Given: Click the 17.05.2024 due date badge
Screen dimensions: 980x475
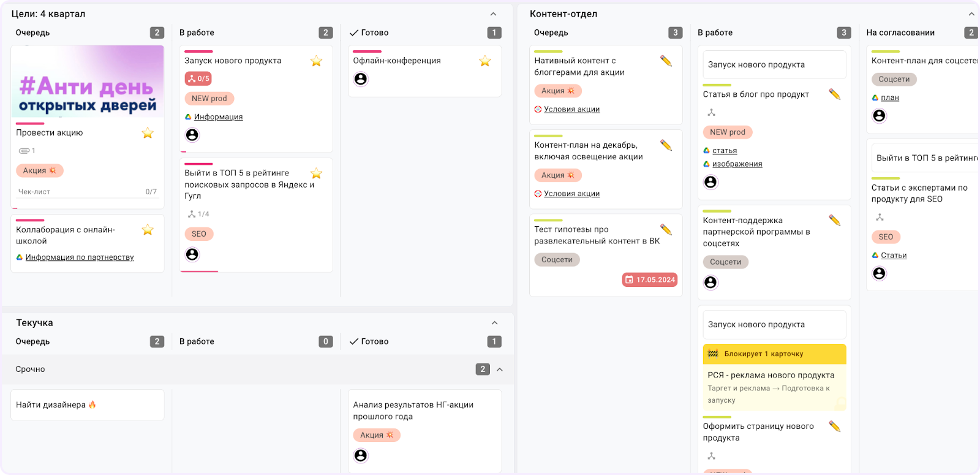Looking at the screenshot, I should point(650,279).
